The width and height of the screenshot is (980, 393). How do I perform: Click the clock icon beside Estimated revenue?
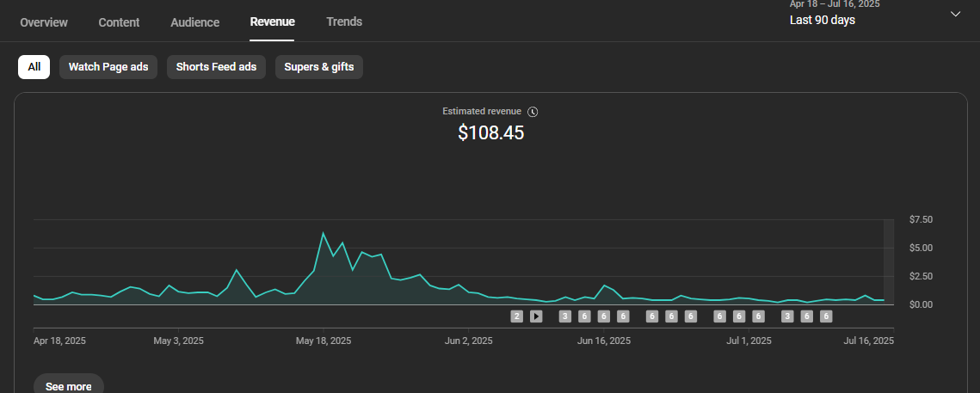pyautogui.click(x=533, y=112)
